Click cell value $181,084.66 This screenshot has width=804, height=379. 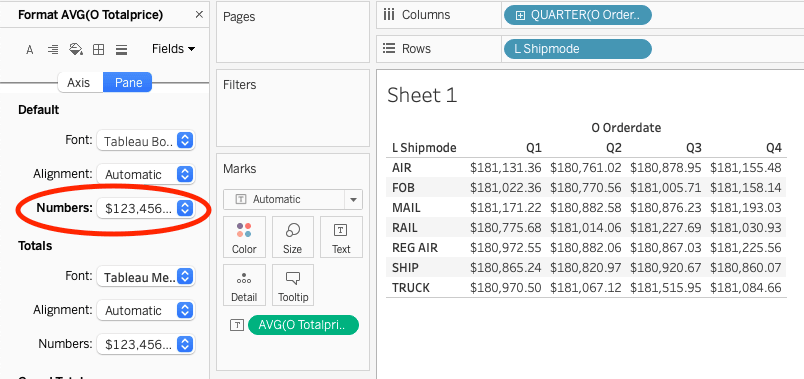tap(746, 288)
